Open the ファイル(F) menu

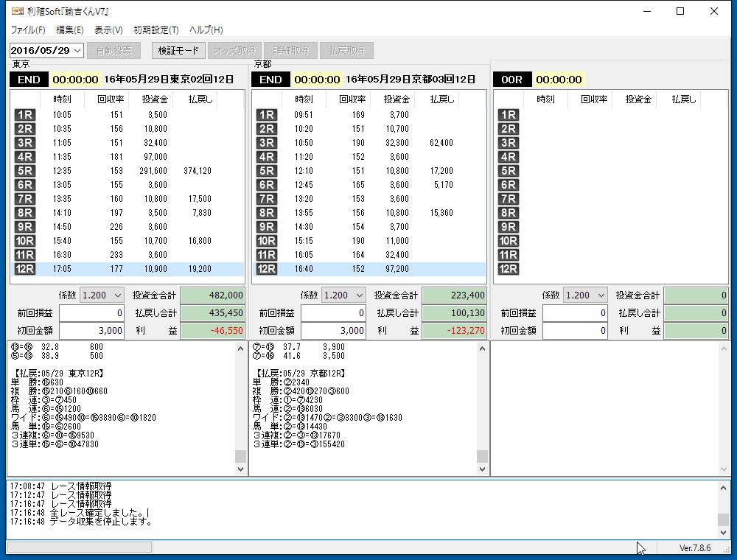coord(28,30)
